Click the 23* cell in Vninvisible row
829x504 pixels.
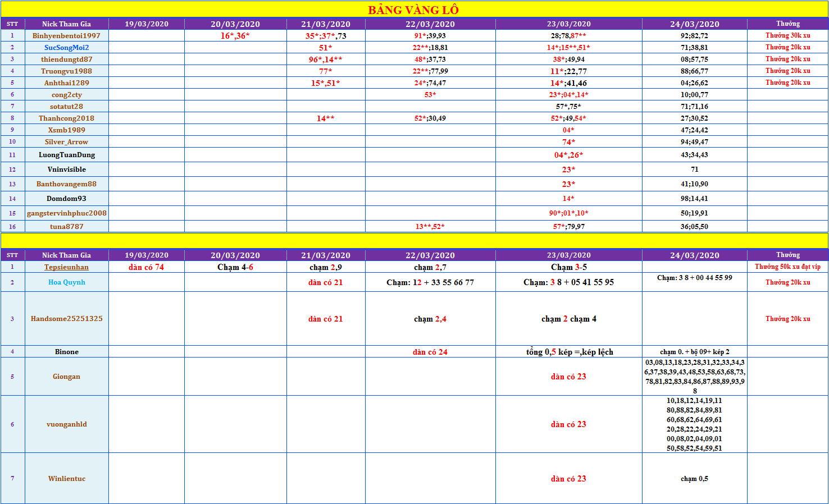click(x=568, y=169)
